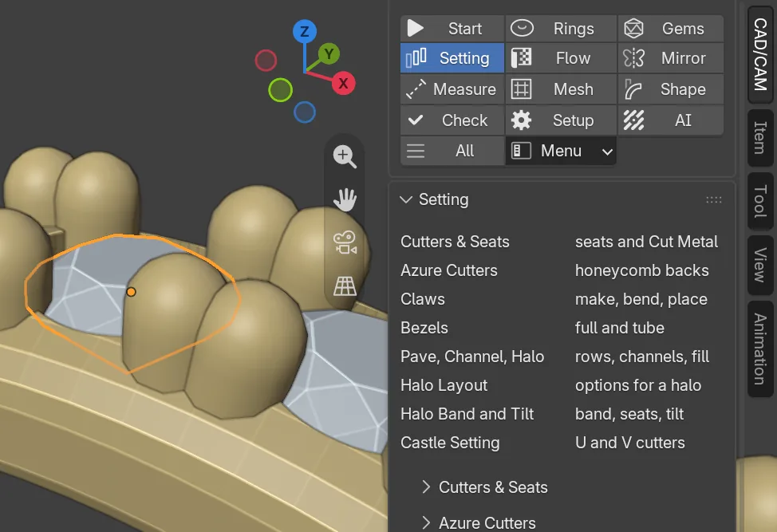Click the 'Azure Cutters' list text

point(449,270)
